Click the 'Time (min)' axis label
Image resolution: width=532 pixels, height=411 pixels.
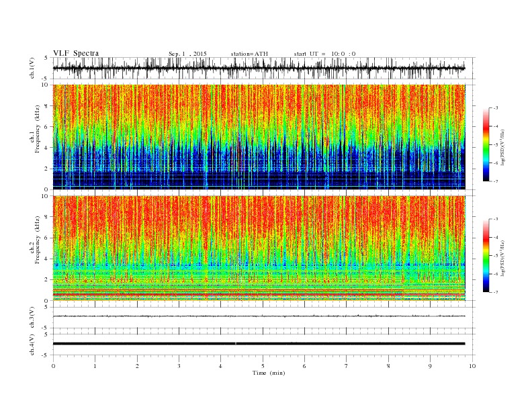point(269,373)
